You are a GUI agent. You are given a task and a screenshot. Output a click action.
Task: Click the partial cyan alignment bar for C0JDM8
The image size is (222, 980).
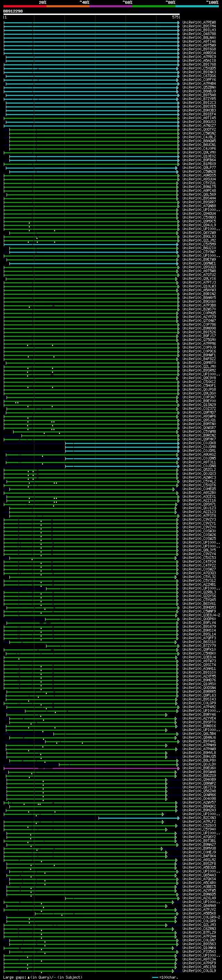[122, 447]
